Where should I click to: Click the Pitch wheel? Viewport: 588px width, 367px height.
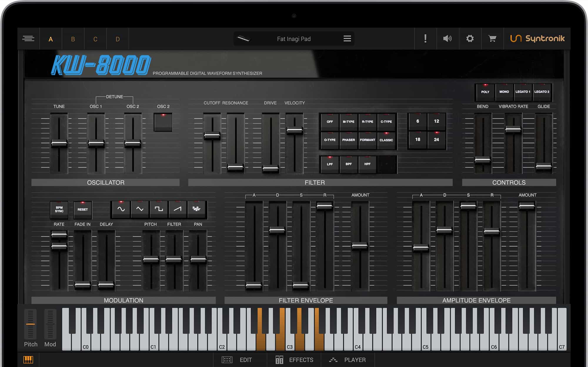[30, 324]
